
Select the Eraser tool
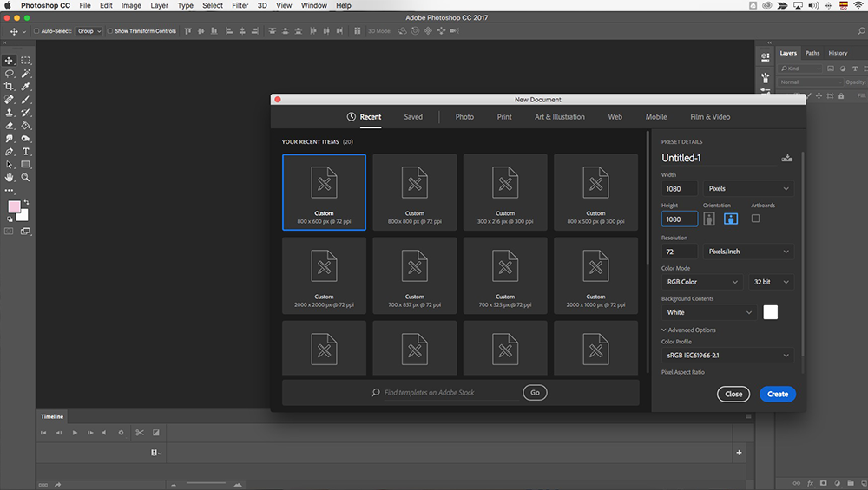pos(10,126)
